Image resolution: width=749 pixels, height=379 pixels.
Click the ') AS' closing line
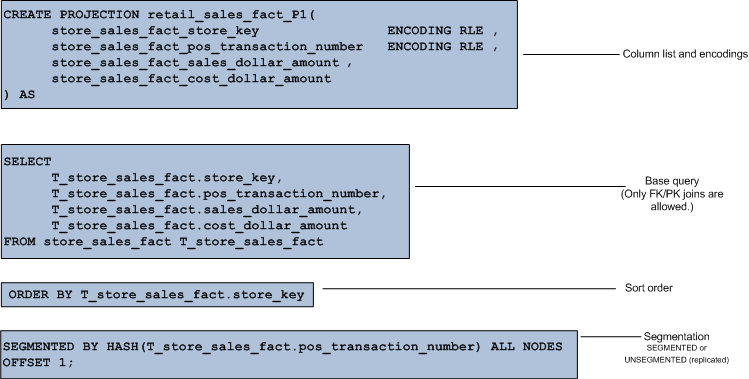click(x=20, y=95)
